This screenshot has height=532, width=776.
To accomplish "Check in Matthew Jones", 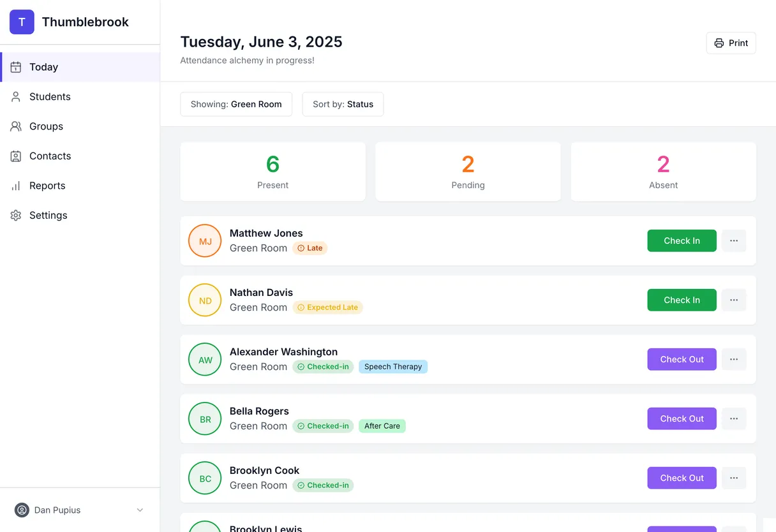I will click(x=682, y=240).
